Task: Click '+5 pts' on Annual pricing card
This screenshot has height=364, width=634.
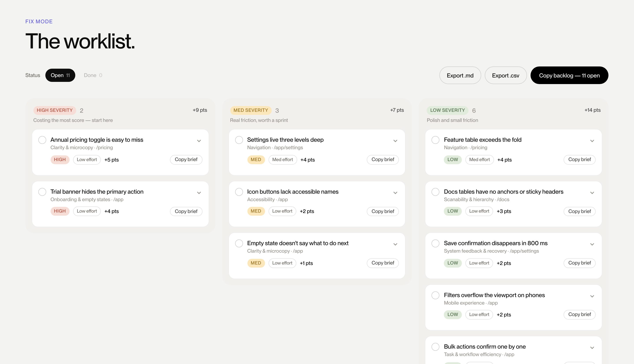Action: [x=111, y=160]
